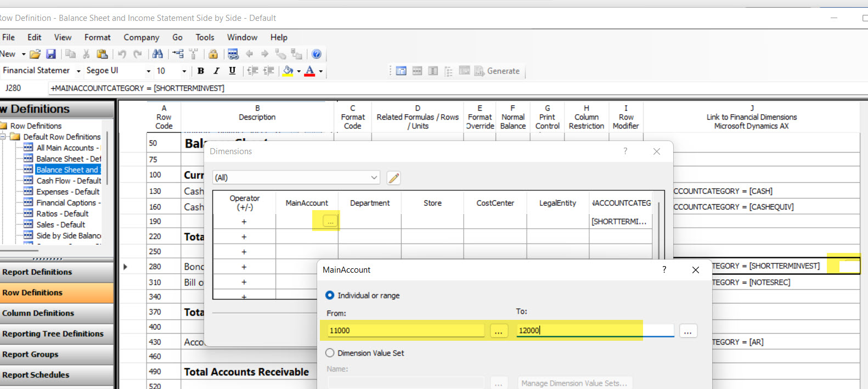Select Expenses - Default tree item
The width and height of the screenshot is (868, 389).
(x=68, y=191)
